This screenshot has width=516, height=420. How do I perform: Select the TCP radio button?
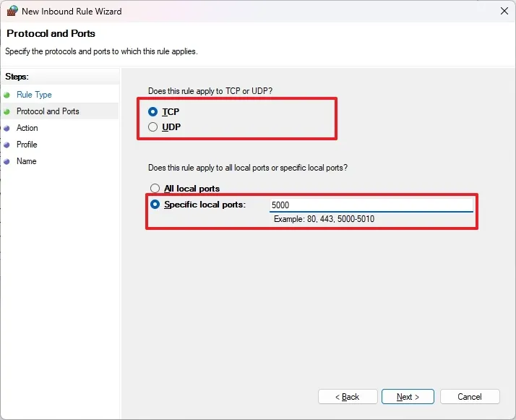point(152,112)
